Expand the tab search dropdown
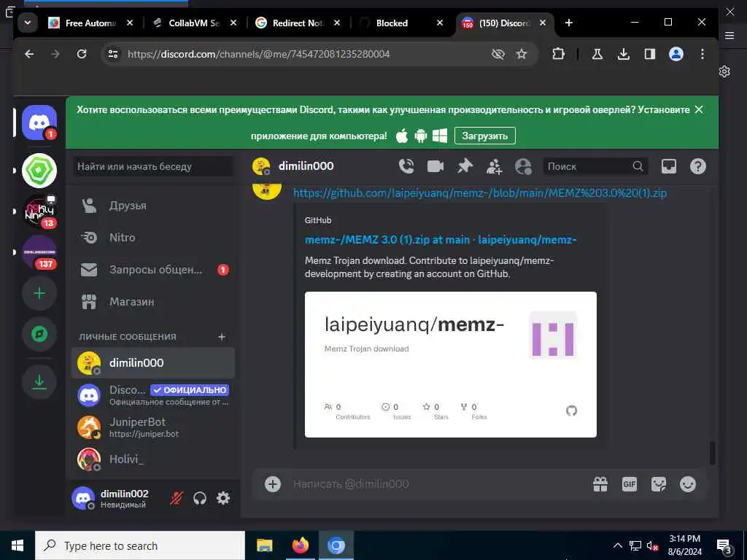Image resolution: width=747 pixels, height=560 pixels. pos(28,23)
